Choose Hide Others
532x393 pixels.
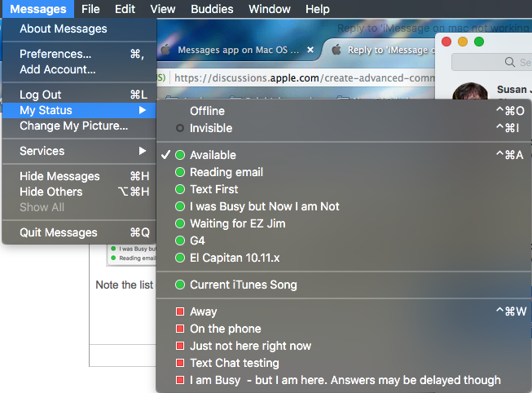[x=79, y=192]
